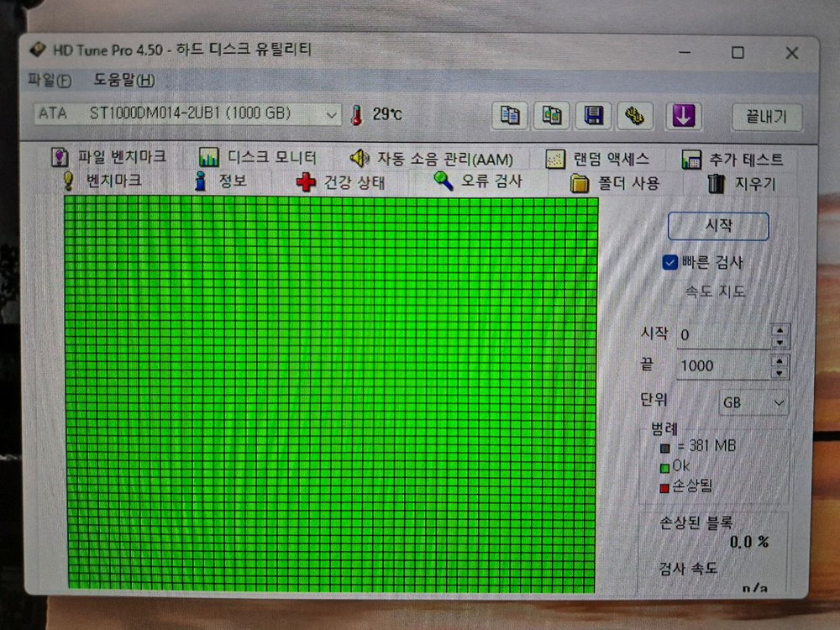The image size is (840, 630).
Task: Click the 검사 속도 label
Action: pyautogui.click(x=687, y=568)
